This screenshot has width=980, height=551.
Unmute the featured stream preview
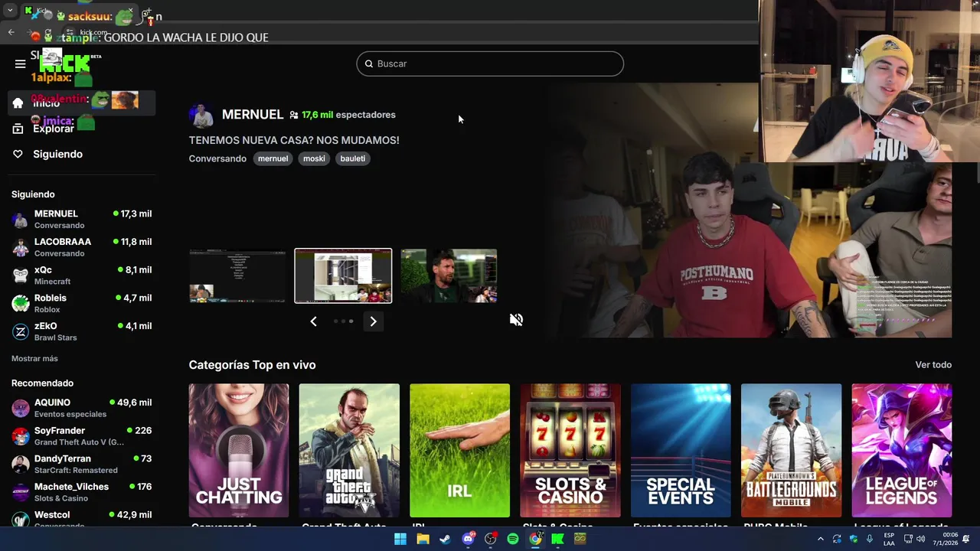coord(516,320)
